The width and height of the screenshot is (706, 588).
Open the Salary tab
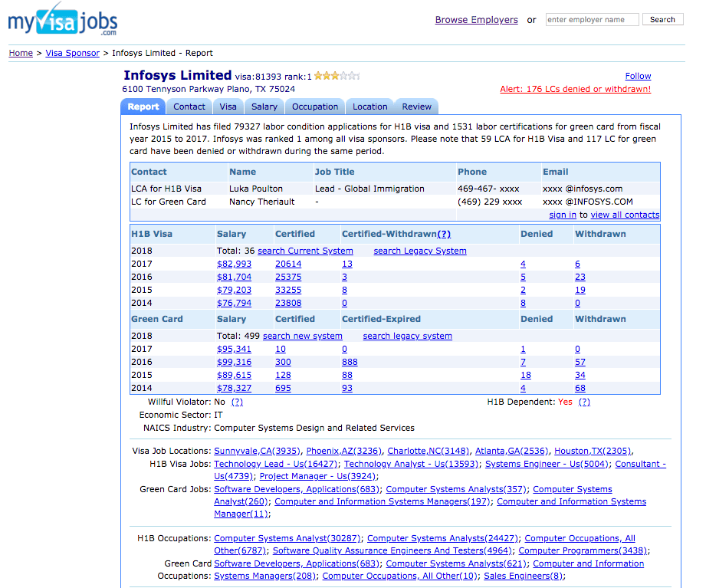pos(264,107)
